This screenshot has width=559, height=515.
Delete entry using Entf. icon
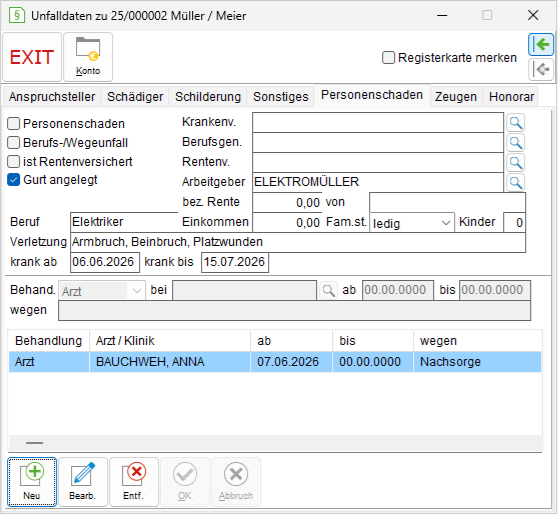coord(134,482)
